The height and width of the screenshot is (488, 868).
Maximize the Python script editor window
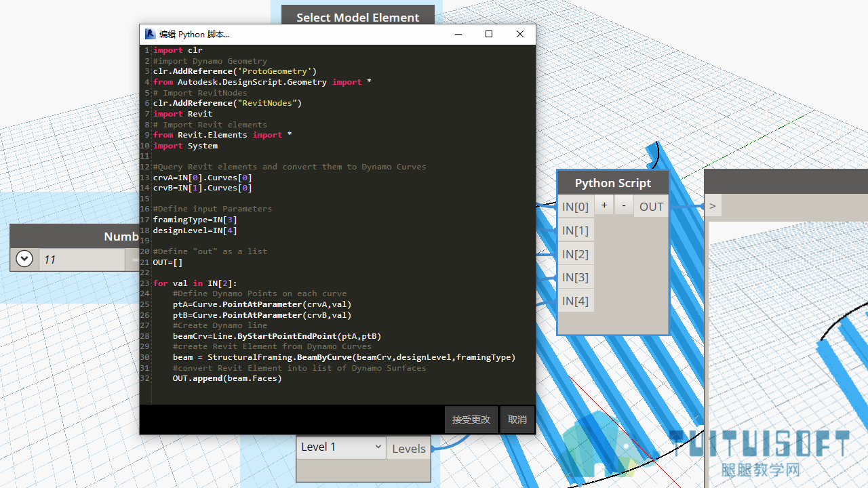point(489,34)
